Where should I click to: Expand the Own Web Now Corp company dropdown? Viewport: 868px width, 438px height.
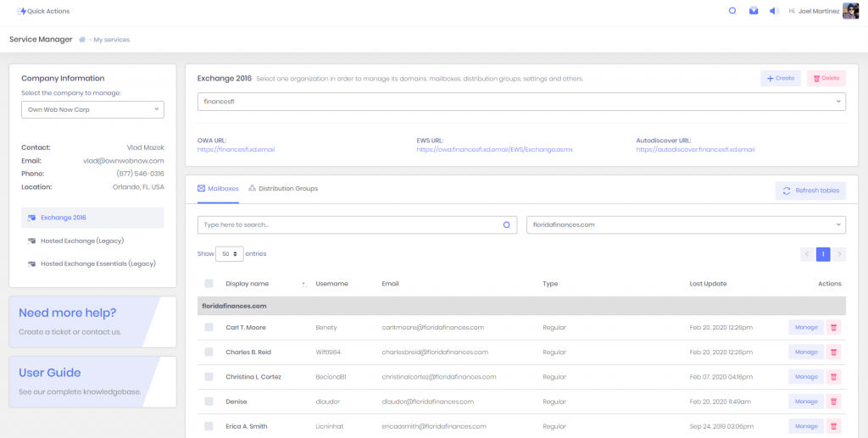click(x=92, y=109)
